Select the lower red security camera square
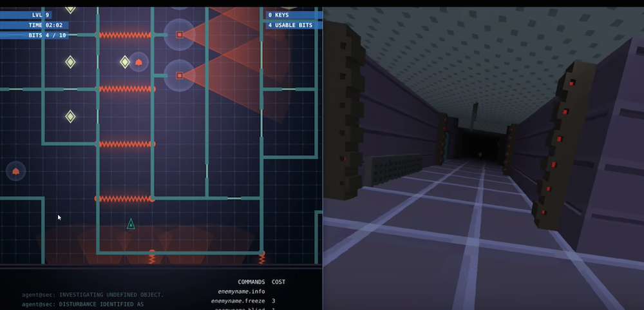The image size is (644, 310). 180,75
